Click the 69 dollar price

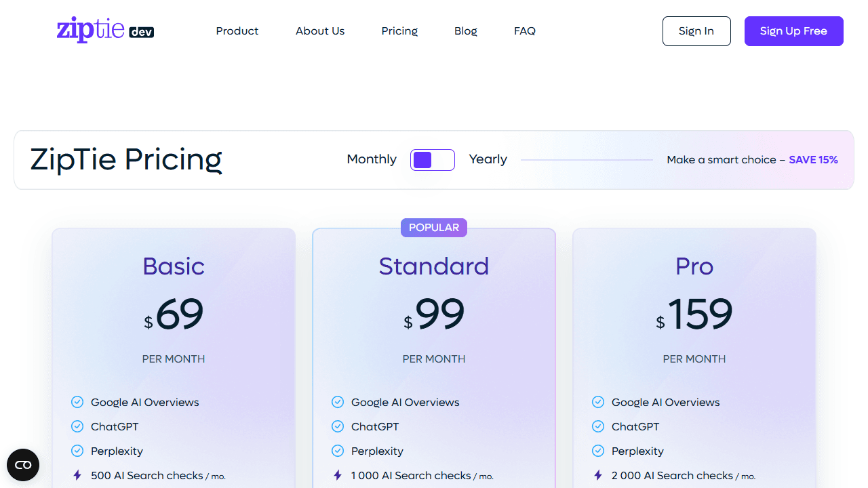coord(174,314)
